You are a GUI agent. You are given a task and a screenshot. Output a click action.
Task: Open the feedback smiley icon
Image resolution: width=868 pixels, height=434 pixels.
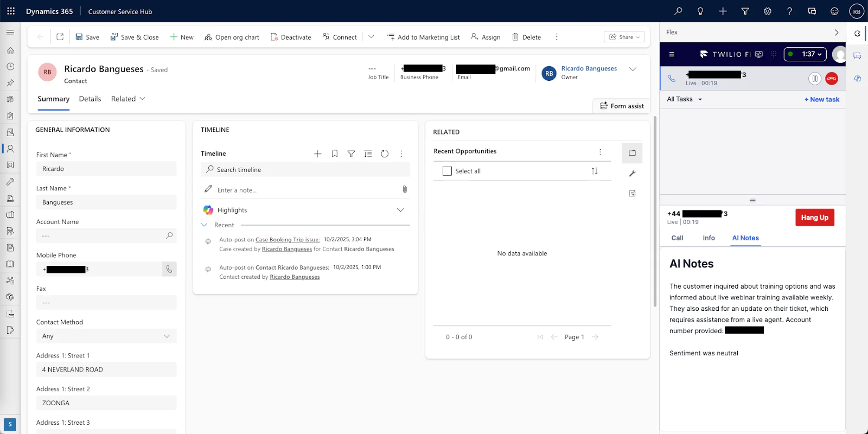coord(834,11)
